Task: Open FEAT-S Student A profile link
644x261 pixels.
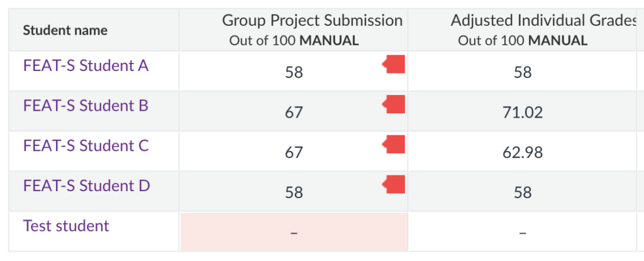Action: [86, 65]
